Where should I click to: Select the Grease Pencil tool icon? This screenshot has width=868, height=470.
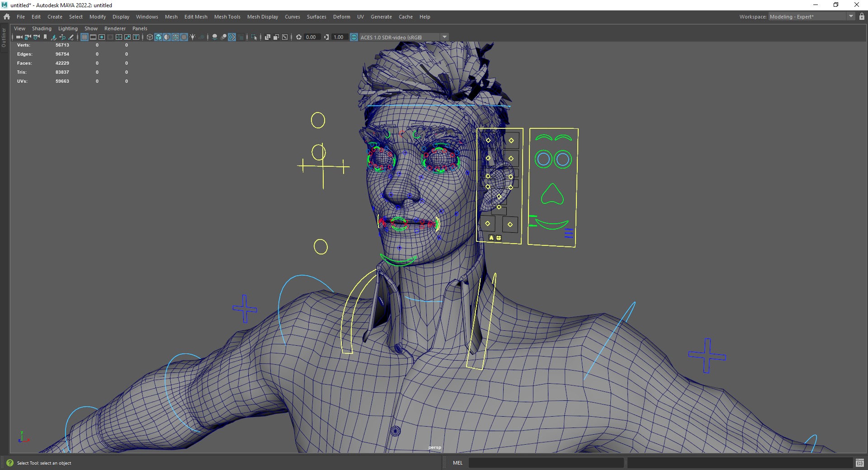[x=71, y=37]
